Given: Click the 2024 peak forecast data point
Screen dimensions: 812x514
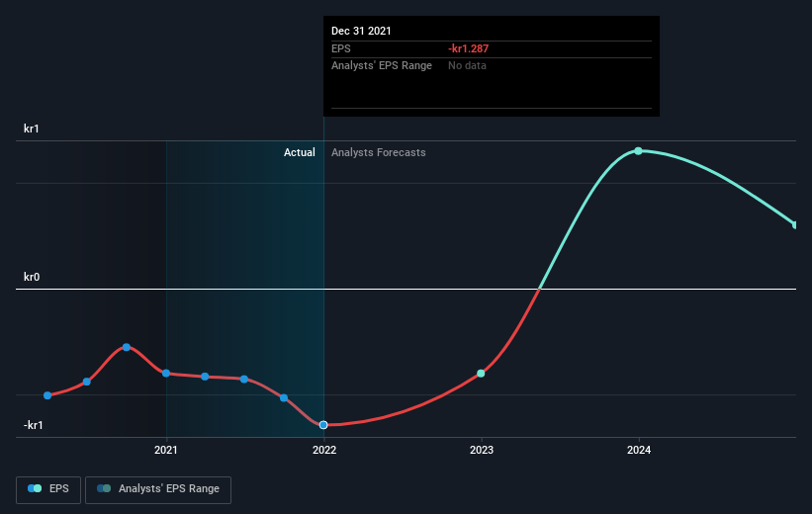Looking at the screenshot, I should (638, 151).
